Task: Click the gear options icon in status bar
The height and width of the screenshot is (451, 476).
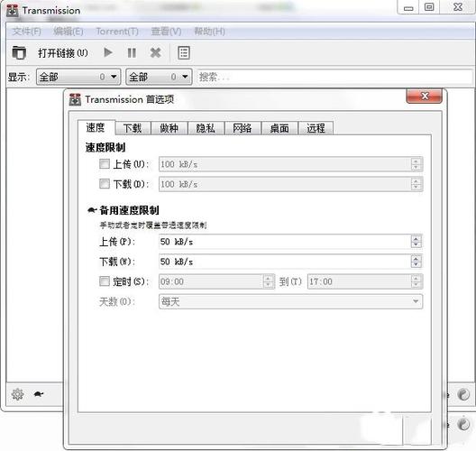Action: (x=17, y=394)
